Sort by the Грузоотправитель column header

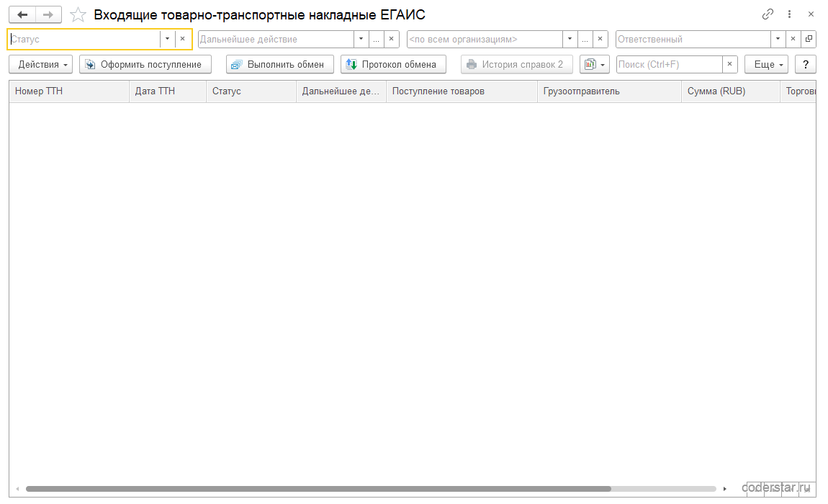click(x=609, y=91)
